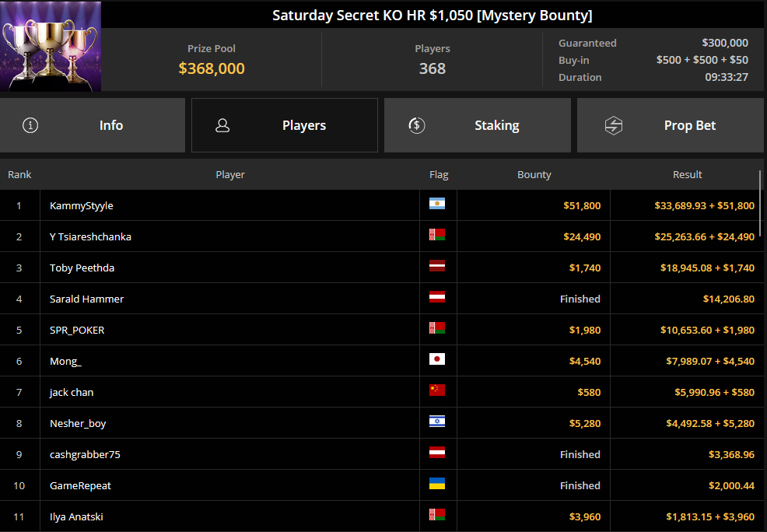
Task: Click the Saturday Secret KO tournament title
Action: pyautogui.click(x=433, y=15)
